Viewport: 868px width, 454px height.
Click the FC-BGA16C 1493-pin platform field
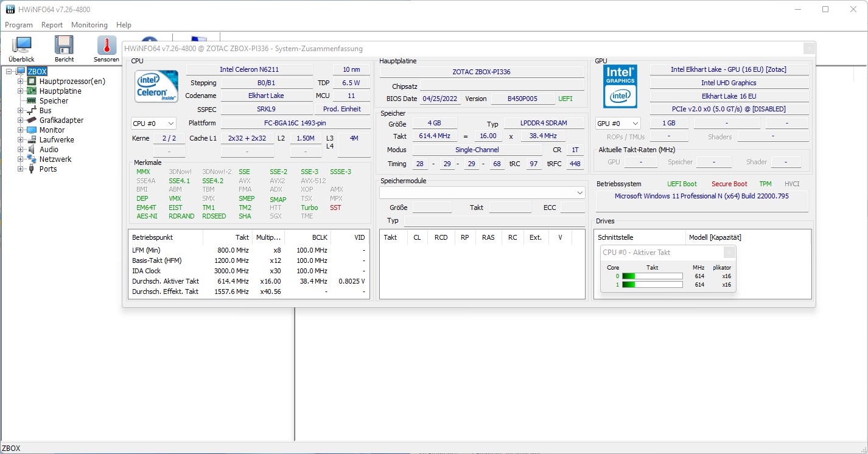click(x=295, y=123)
